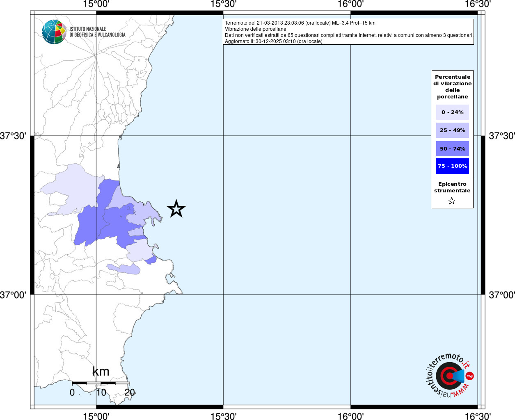Image resolution: width=515 pixels, height=420 pixels.
Task: Click the Istituto Nazionale di Geofisica text
Action: (x=97, y=32)
